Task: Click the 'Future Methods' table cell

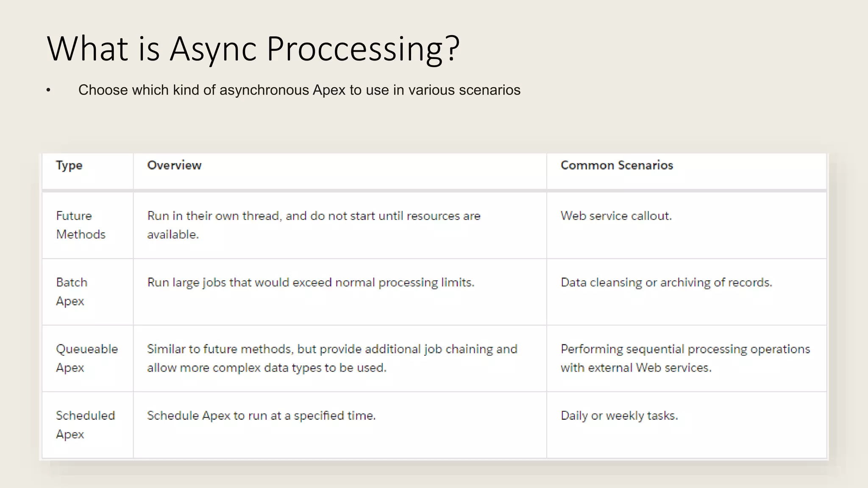Action: click(x=81, y=225)
